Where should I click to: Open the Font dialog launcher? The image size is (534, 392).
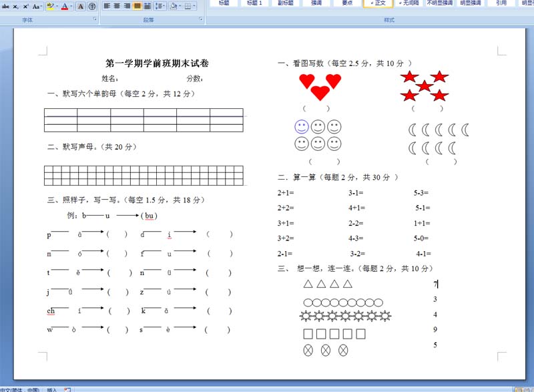point(95,19)
